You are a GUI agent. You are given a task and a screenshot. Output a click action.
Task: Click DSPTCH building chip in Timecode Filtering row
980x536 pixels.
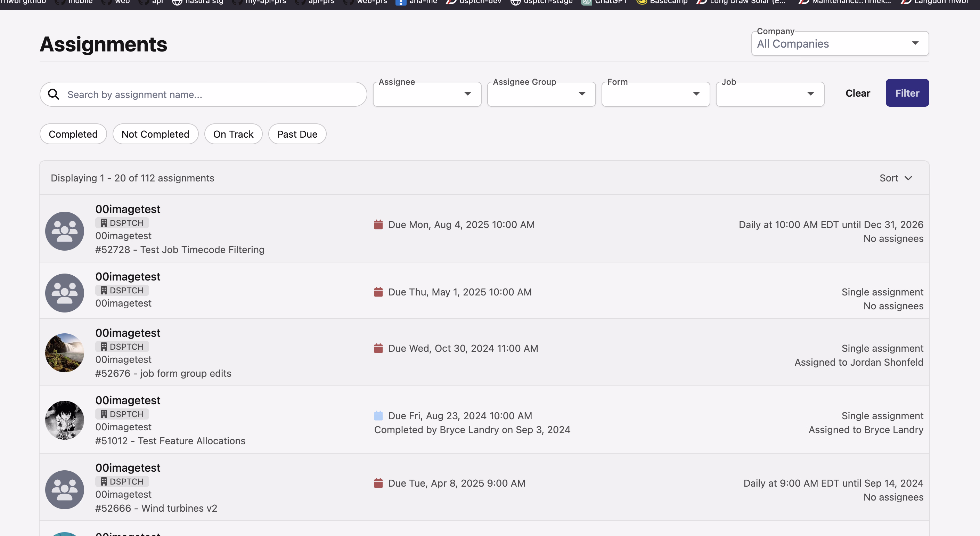point(122,223)
